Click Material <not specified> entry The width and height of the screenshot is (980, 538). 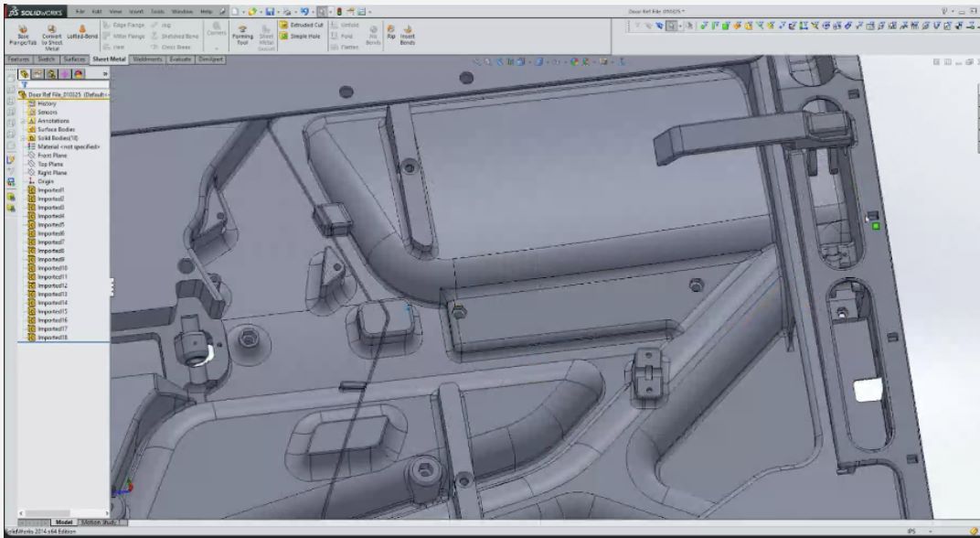(x=68, y=146)
